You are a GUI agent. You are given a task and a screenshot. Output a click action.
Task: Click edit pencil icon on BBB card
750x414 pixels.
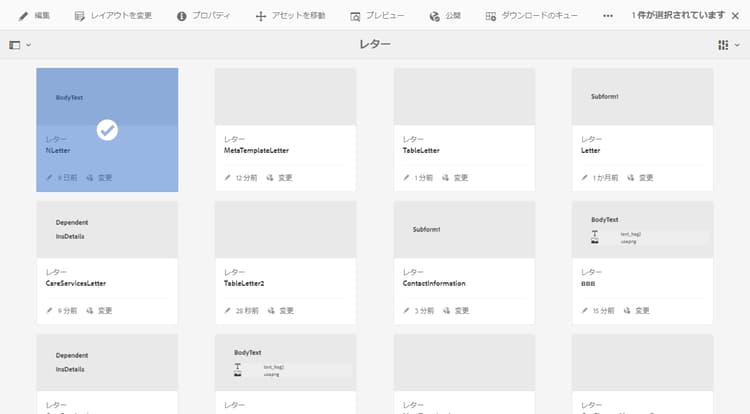tap(585, 310)
